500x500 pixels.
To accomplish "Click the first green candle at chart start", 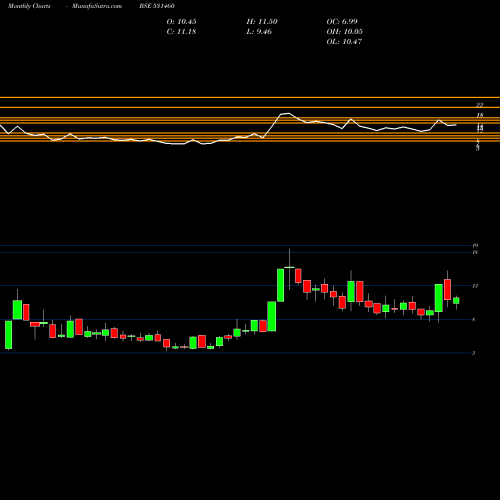I will pos(8,335).
